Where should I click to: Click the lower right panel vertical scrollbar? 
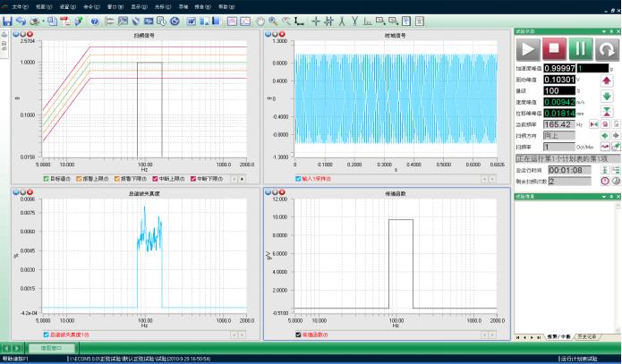(x=618, y=267)
